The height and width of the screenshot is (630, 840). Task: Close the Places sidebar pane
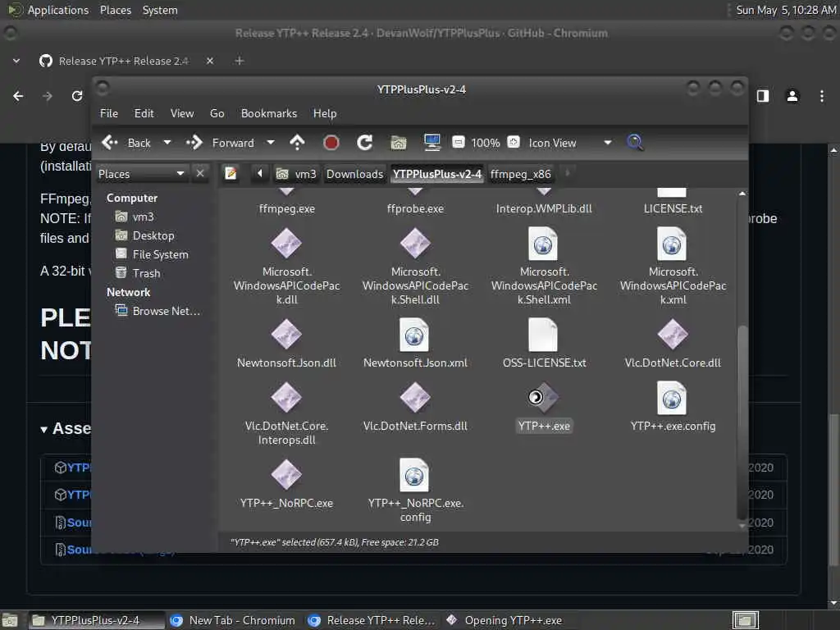200,173
